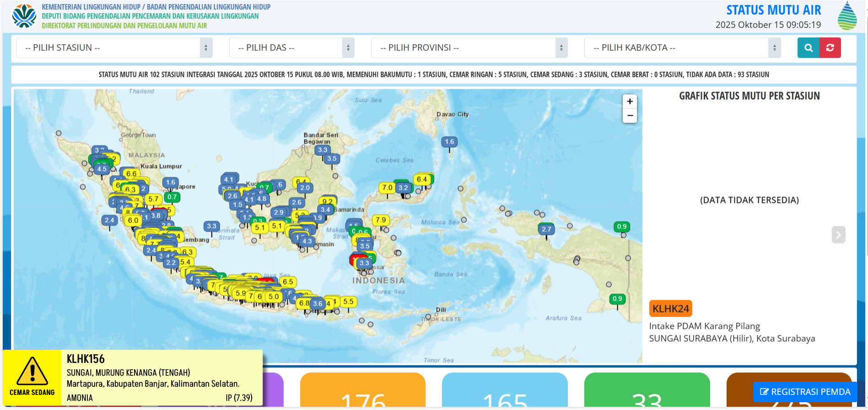Click the REGISTRASI PEMDA button
Screen dimensions: 868x410
(x=805, y=392)
